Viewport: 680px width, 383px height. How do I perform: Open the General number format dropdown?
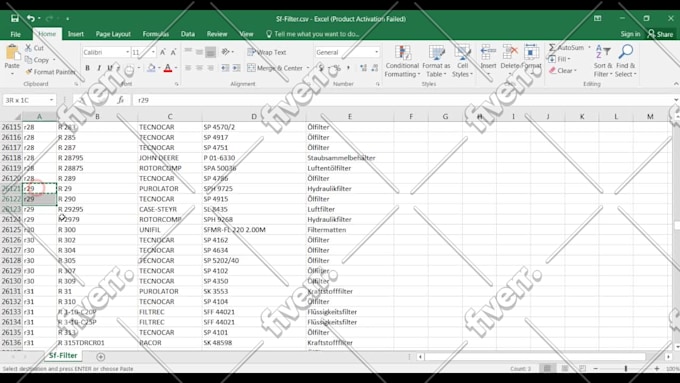pos(376,52)
